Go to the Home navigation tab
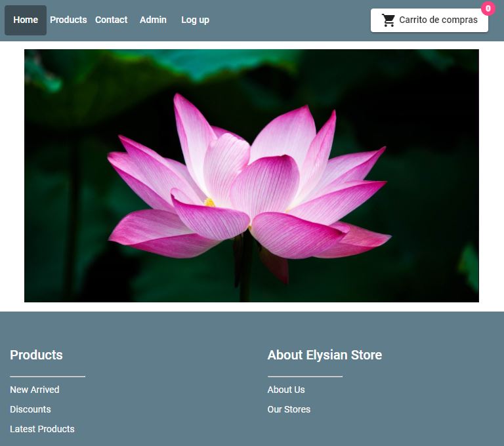The height and width of the screenshot is (446, 504). point(26,20)
